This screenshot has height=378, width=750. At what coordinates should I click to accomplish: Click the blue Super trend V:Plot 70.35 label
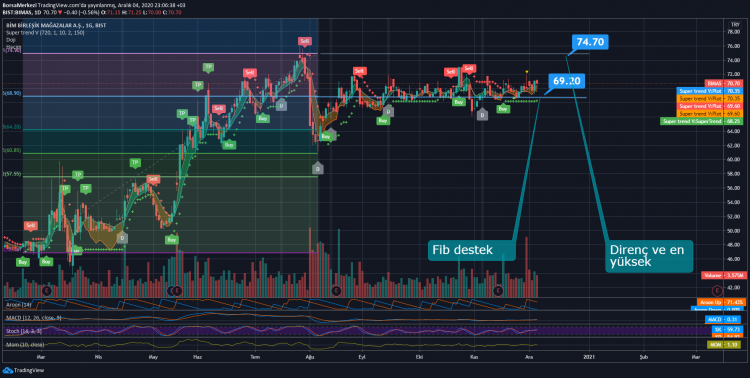point(709,91)
